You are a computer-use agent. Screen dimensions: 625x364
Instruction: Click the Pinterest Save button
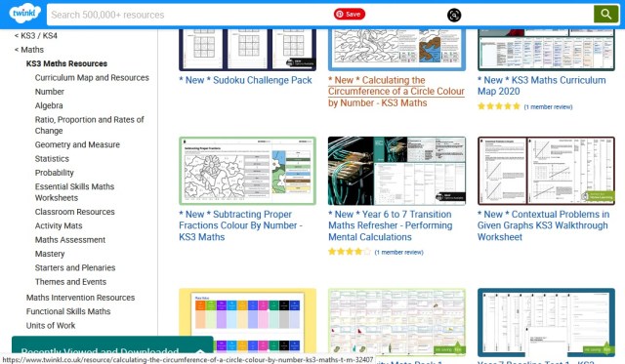click(x=350, y=15)
